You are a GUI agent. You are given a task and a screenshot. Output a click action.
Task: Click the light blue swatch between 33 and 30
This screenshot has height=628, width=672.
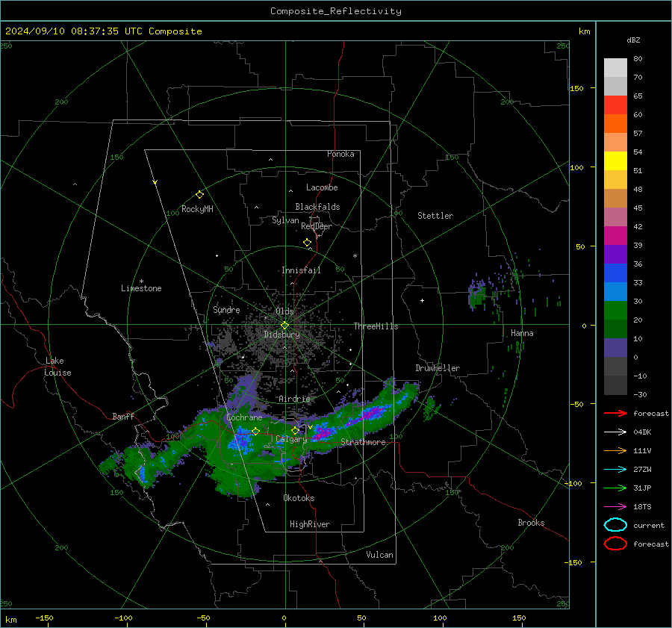point(615,291)
